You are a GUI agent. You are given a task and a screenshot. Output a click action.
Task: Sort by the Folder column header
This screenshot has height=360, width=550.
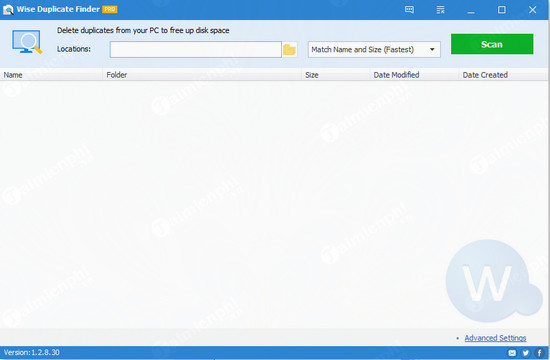[202, 75]
